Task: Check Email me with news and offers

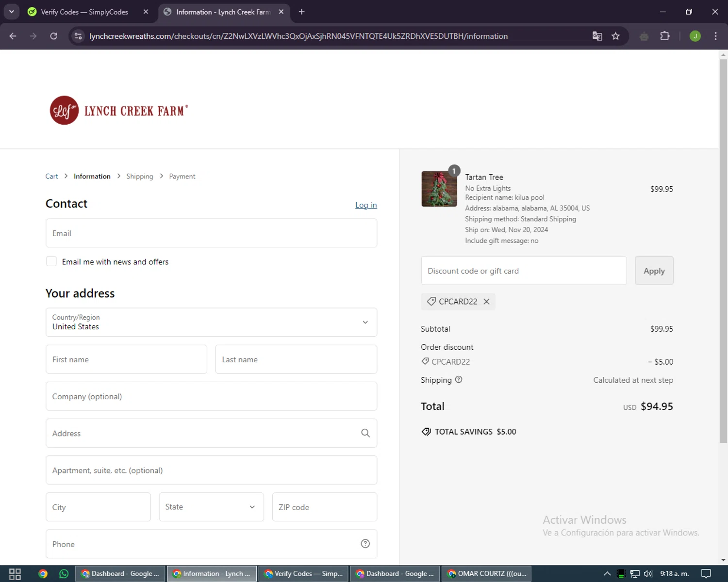Action: pos(51,261)
